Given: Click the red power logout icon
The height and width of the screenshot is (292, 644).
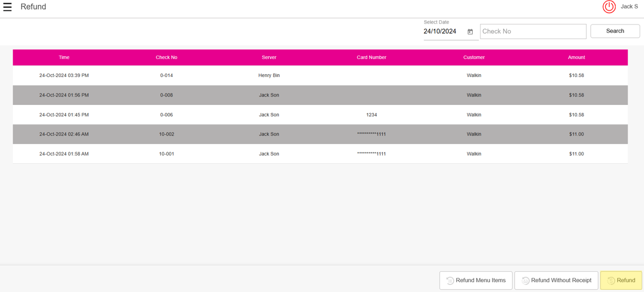Looking at the screenshot, I should point(609,7).
